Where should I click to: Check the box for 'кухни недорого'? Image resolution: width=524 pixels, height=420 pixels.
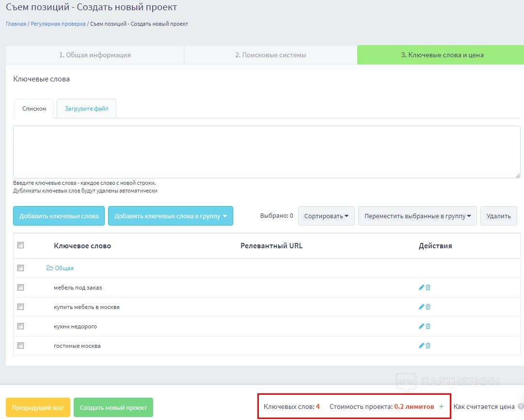(x=20, y=326)
